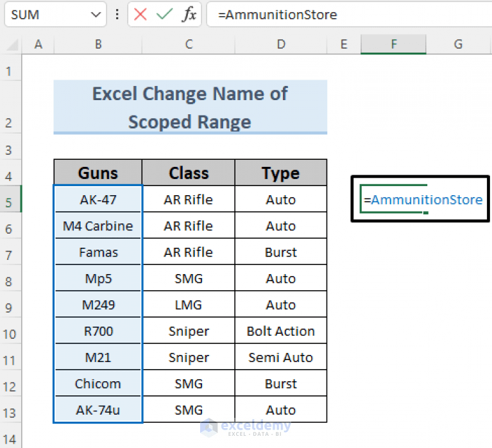The width and height of the screenshot is (492, 448).
Task: Select column C header
Action: 188,44
